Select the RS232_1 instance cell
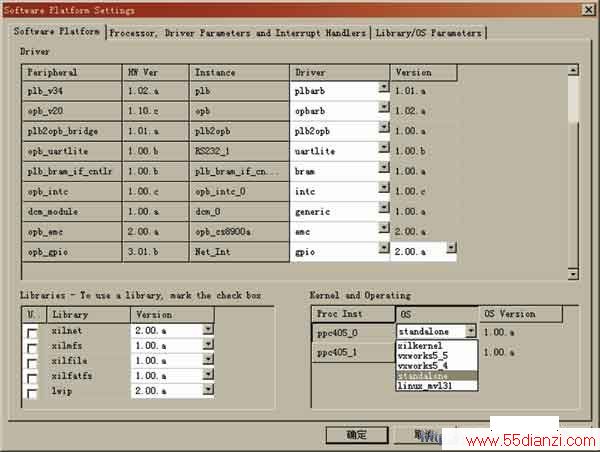This screenshot has height=452, width=600. (x=239, y=151)
